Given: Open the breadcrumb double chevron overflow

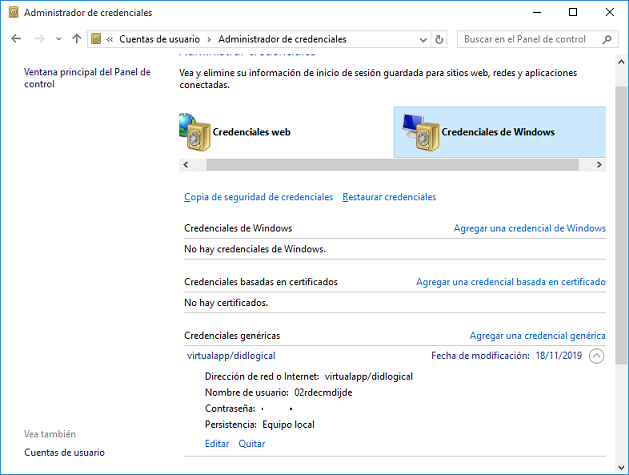Looking at the screenshot, I should [x=110, y=39].
